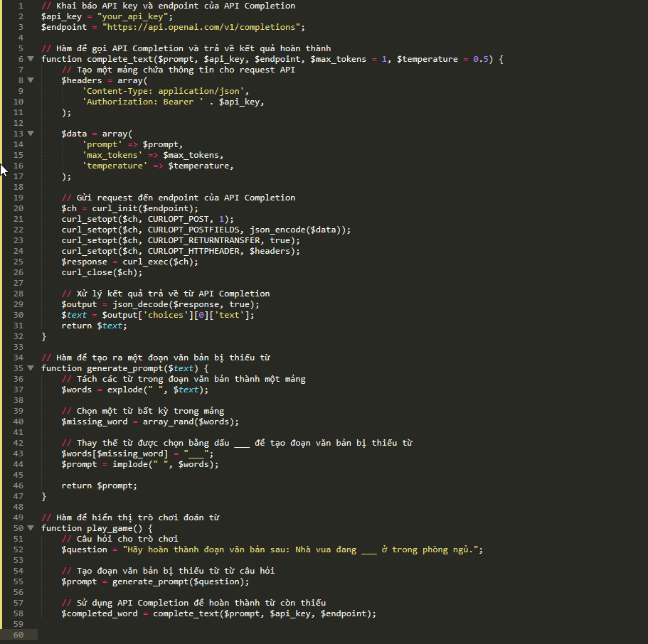Click line number 1 in the gutter
The width and height of the screenshot is (648, 644).
[x=21, y=6]
